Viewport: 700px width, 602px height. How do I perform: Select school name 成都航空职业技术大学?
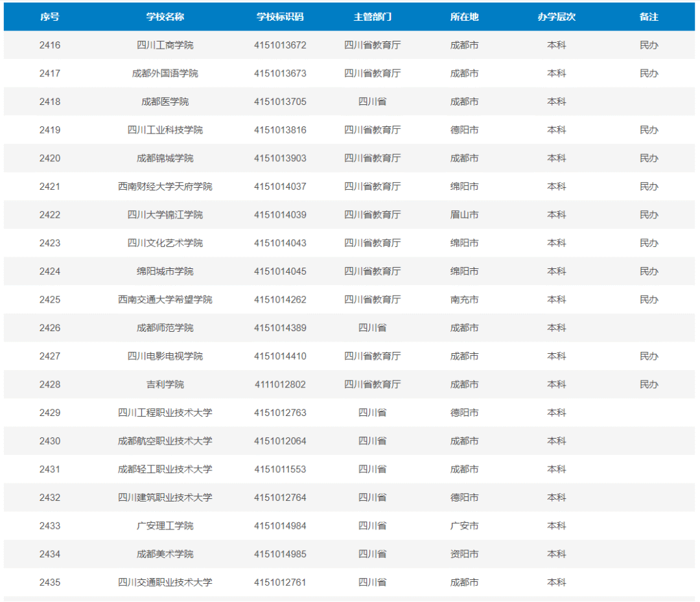pos(165,441)
